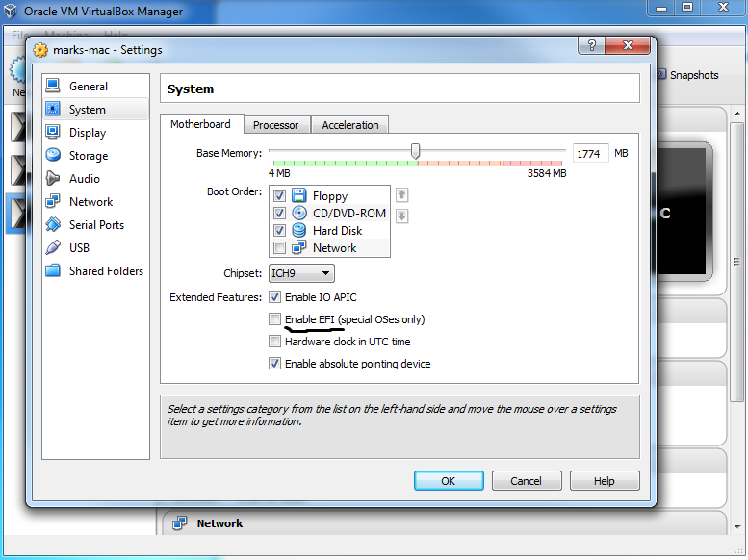The width and height of the screenshot is (748, 560).
Task: Click the settings gear icon in dialog title
Action: [x=40, y=50]
